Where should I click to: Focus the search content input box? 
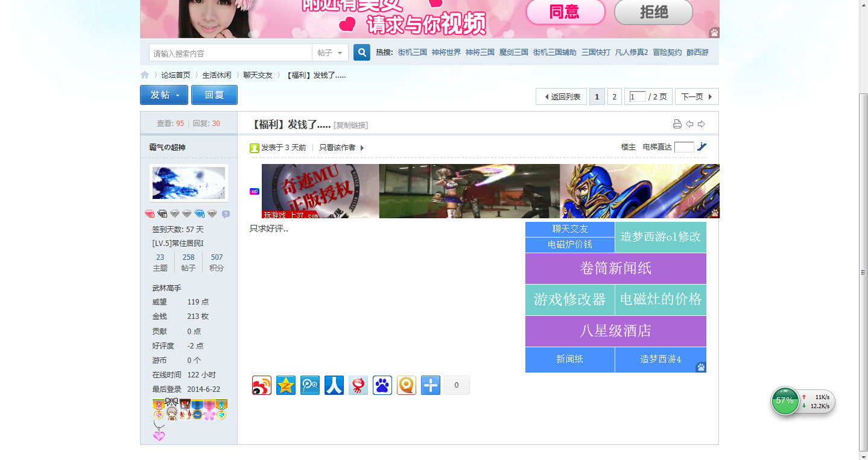click(230, 52)
